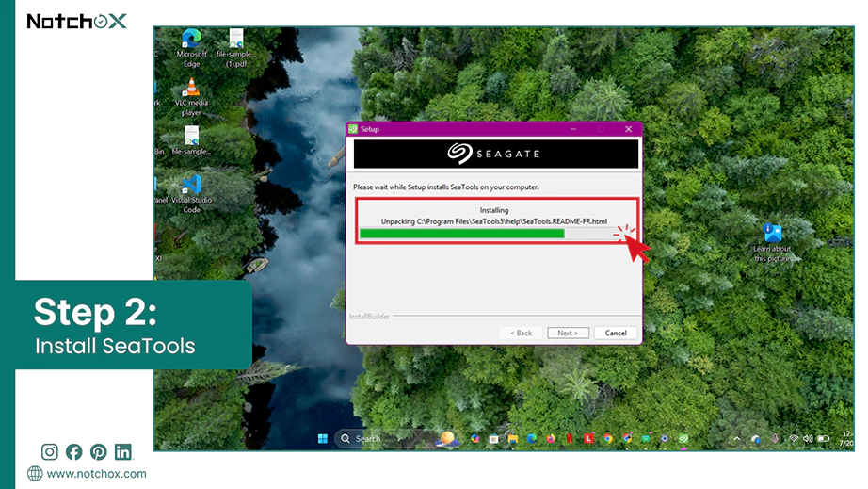The height and width of the screenshot is (489, 868).
Task: Click the disabled Back button in Setup
Action: tap(521, 333)
